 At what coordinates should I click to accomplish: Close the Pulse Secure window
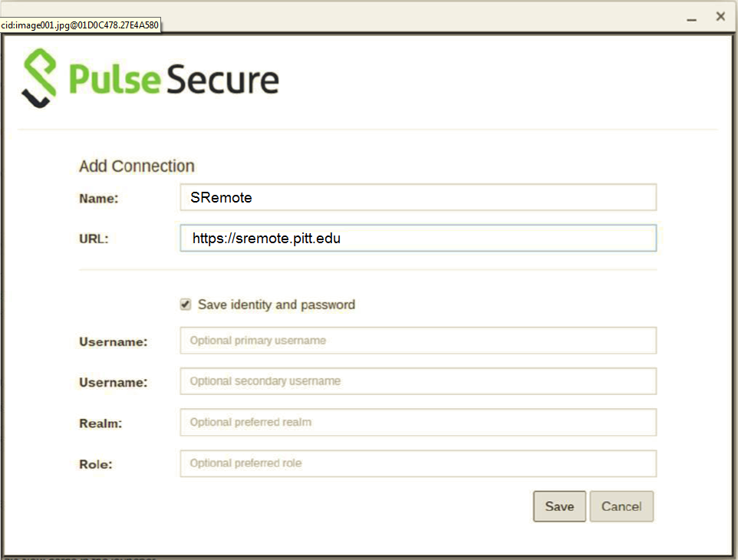(720, 16)
